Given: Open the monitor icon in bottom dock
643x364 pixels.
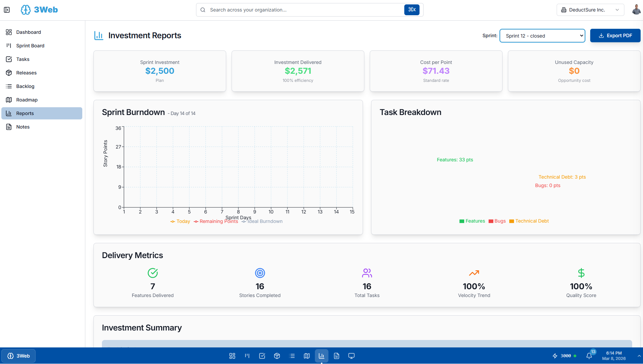Looking at the screenshot, I should [351, 356].
